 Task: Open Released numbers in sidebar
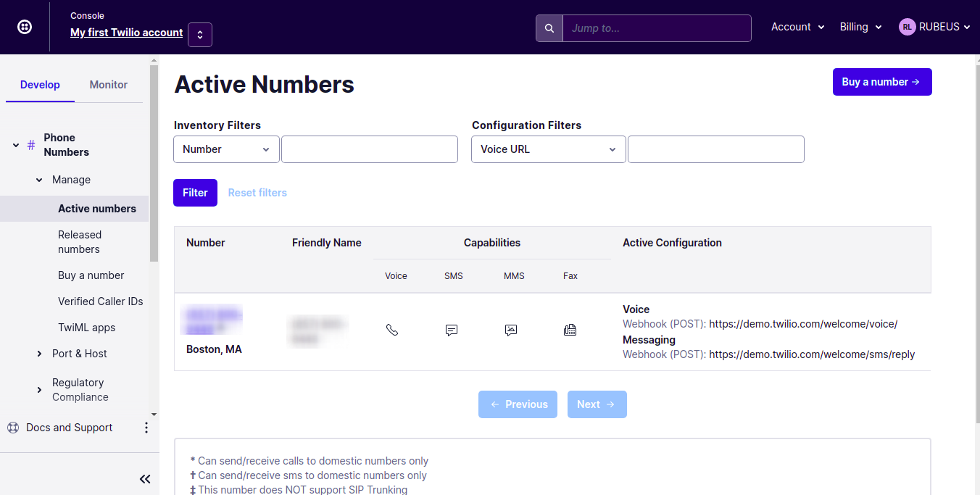pyautogui.click(x=80, y=242)
